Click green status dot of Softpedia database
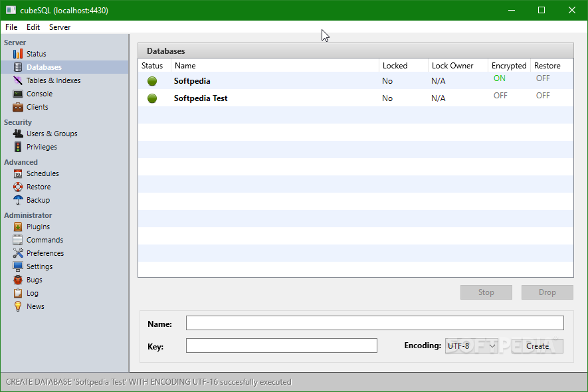The height and width of the screenshot is (392, 588). (152, 81)
